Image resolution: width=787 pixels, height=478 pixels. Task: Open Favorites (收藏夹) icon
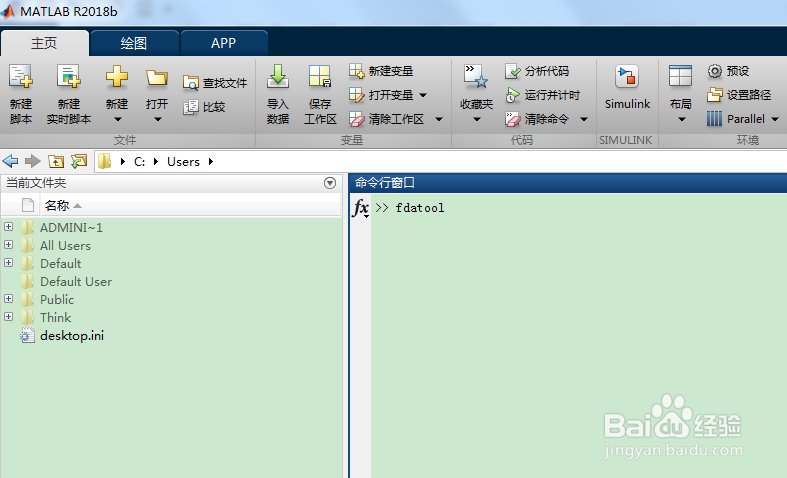[476, 77]
